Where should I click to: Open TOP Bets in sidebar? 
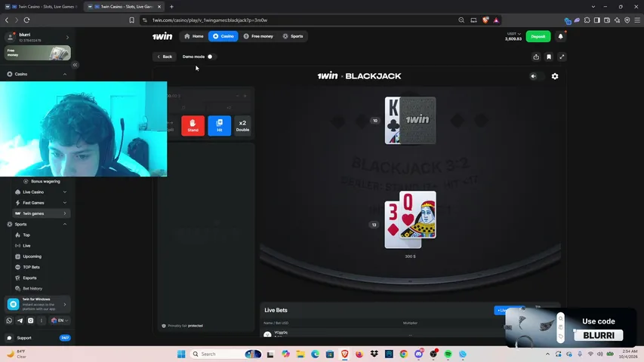pos(31,267)
